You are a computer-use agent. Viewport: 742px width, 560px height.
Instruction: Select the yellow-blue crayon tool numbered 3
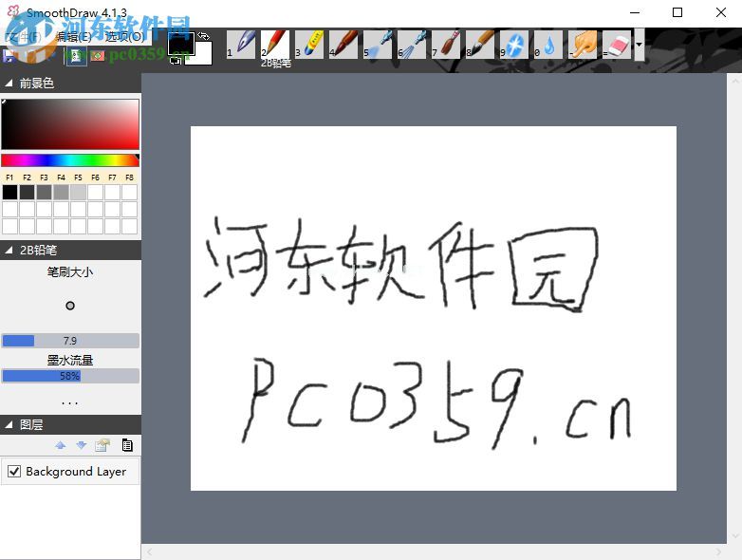click(309, 45)
